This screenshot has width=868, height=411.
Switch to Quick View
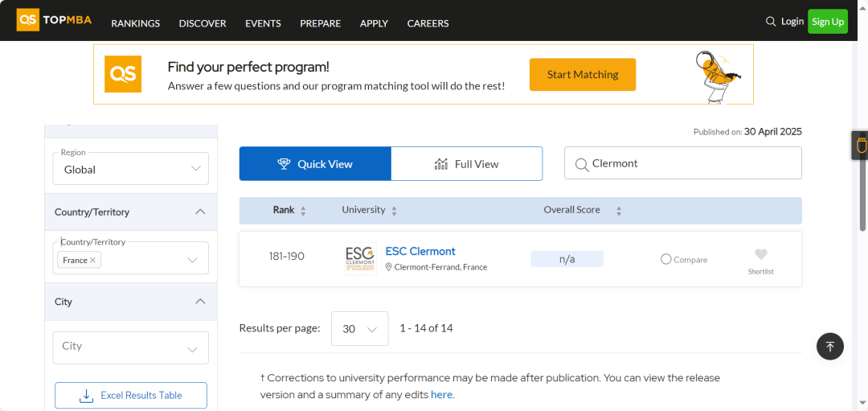315,164
